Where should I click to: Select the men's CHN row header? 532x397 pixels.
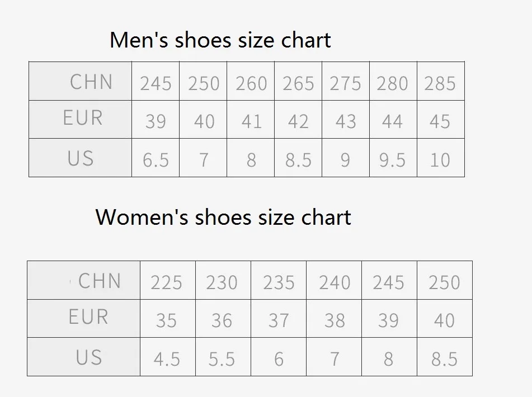pos(80,81)
